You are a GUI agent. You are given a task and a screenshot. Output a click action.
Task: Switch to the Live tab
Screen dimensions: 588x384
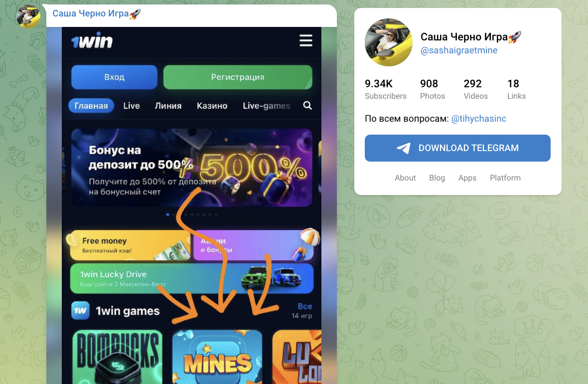point(131,106)
